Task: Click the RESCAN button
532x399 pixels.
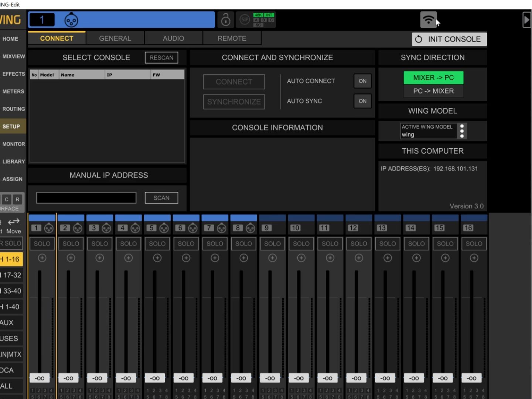Action: [161, 58]
